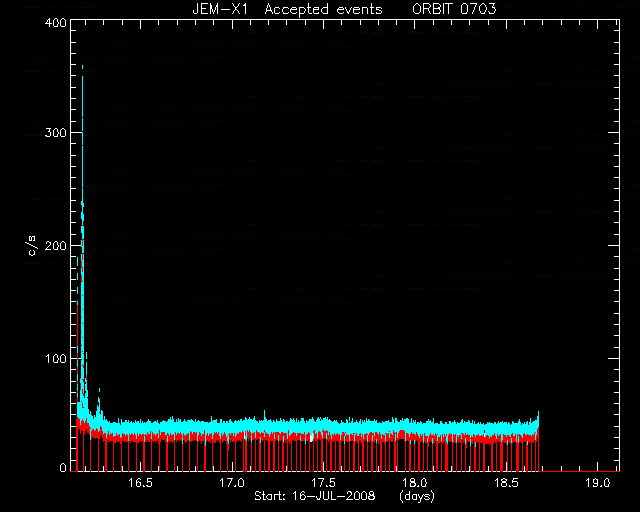This screenshot has width=640, height=512.
Task: Click the cyan data band at 17.5 days
Action: pyautogui.click(x=323, y=427)
